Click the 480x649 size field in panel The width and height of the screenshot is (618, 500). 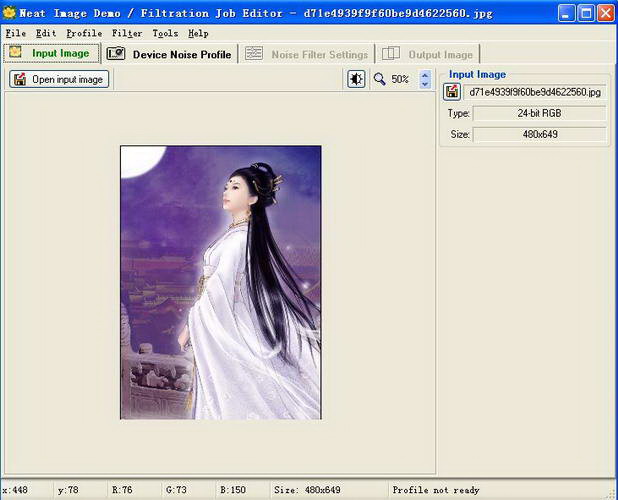pyautogui.click(x=539, y=134)
